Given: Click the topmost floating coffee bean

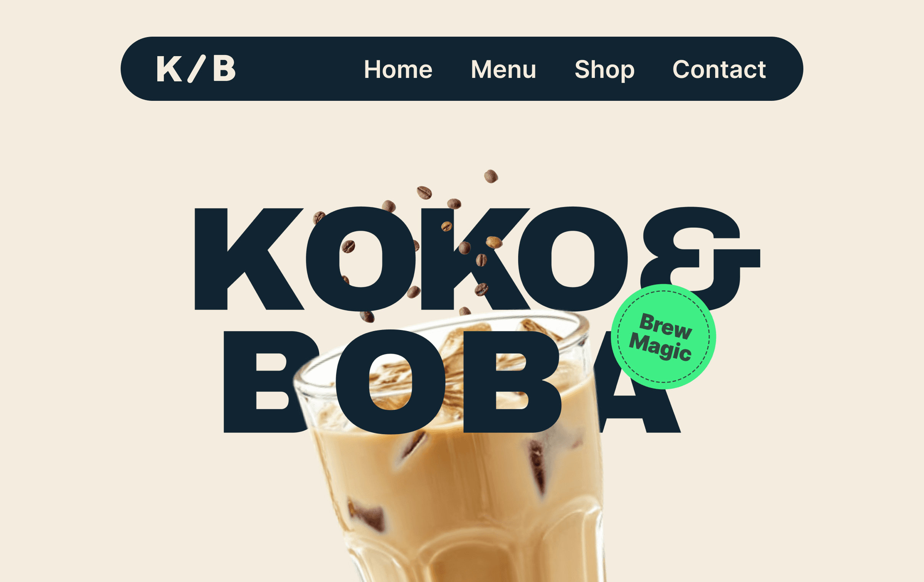Looking at the screenshot, I should [x=491, y=176].
